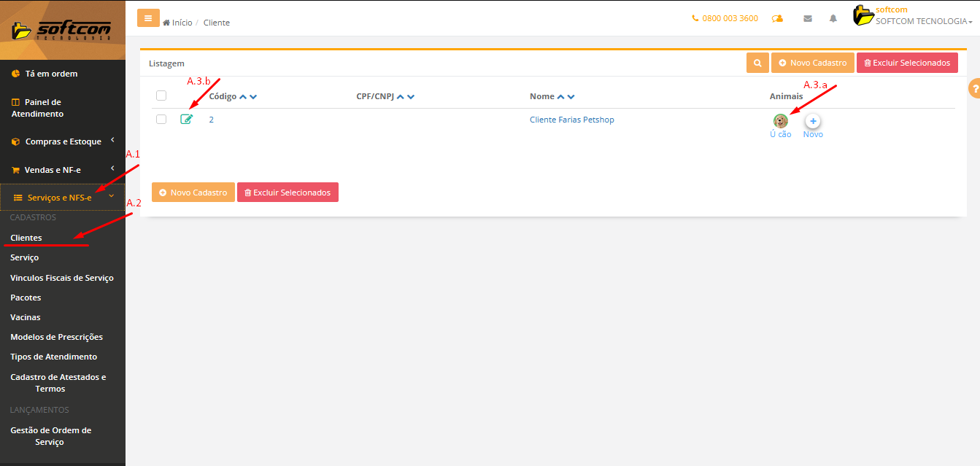Click the edit pencil icon for client 2
The image size is (980, 466).
(x=187, y=120)
